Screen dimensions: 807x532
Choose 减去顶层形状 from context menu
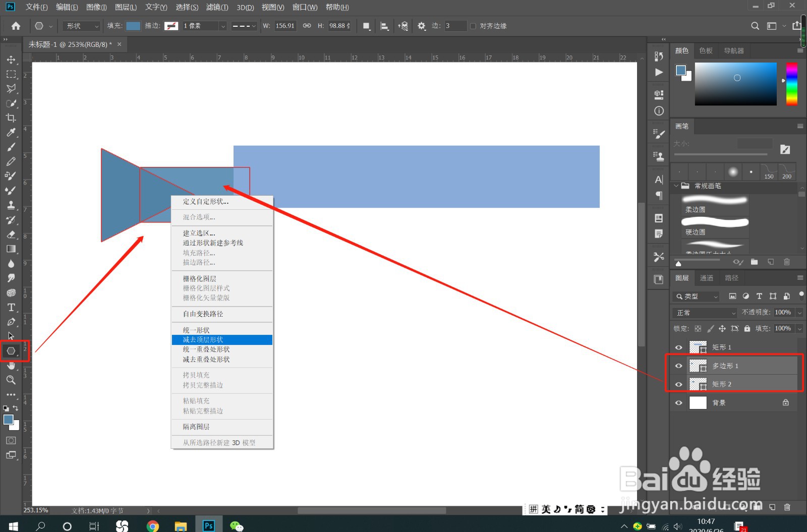(x=222, y=340)
